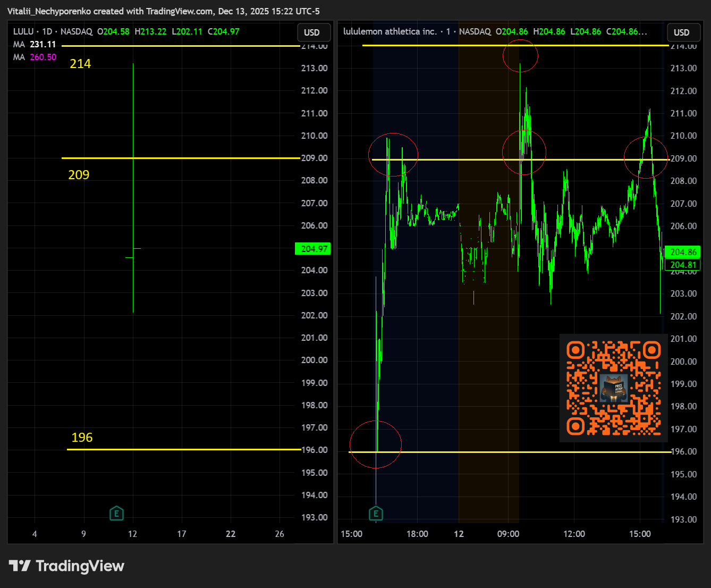Click the H213.22 high value on the left chart

[x=150, y=31]
